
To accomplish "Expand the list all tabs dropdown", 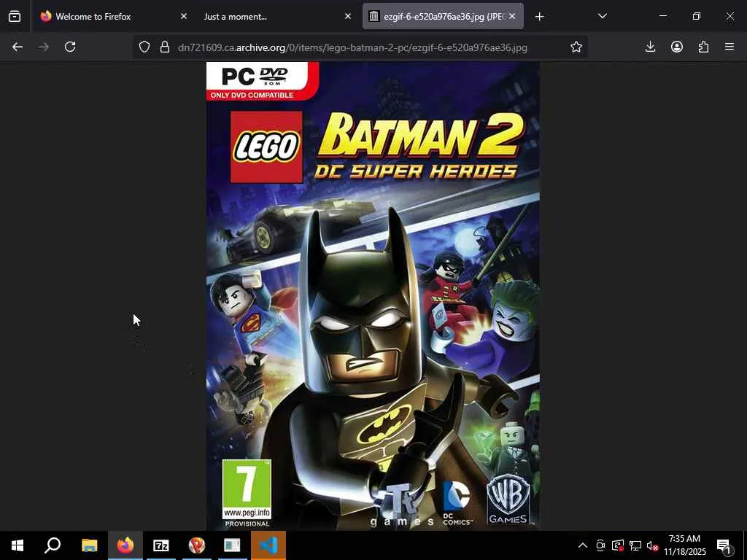I will [x=602, y=16].
